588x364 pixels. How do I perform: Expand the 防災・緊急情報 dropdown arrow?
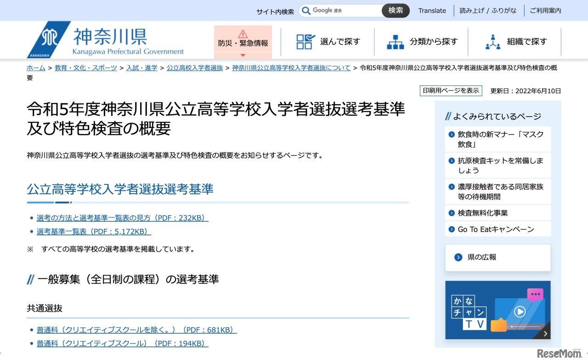click(243, 55)
